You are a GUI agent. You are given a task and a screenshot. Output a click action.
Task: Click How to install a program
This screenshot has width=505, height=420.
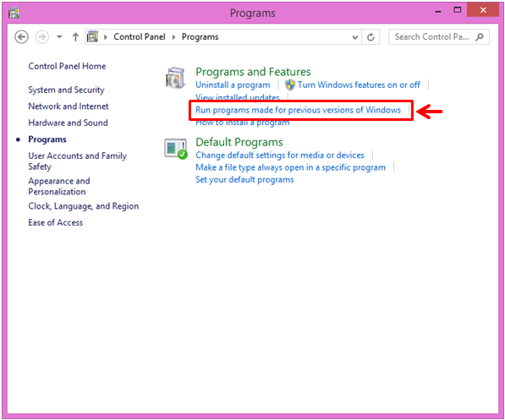(x=243, y=123)
